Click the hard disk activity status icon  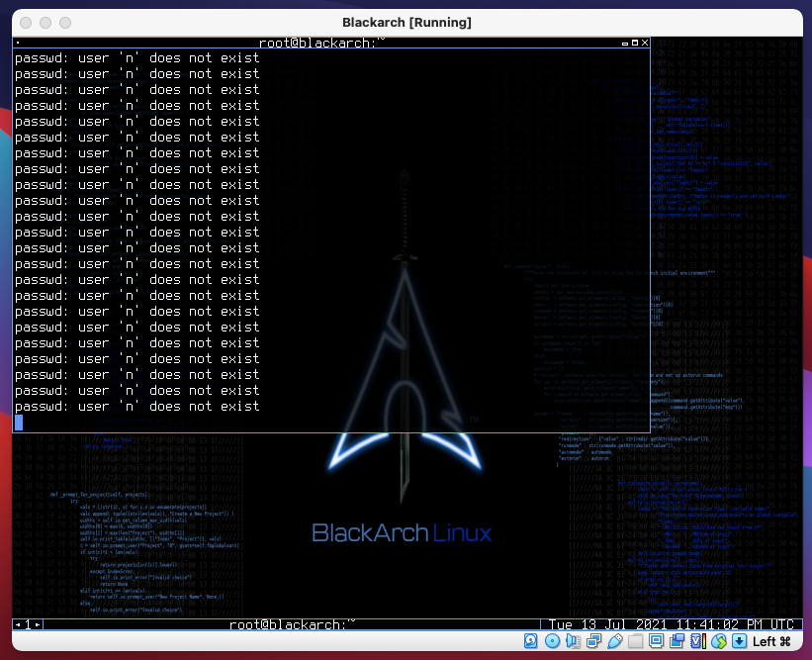pos(529,641)
